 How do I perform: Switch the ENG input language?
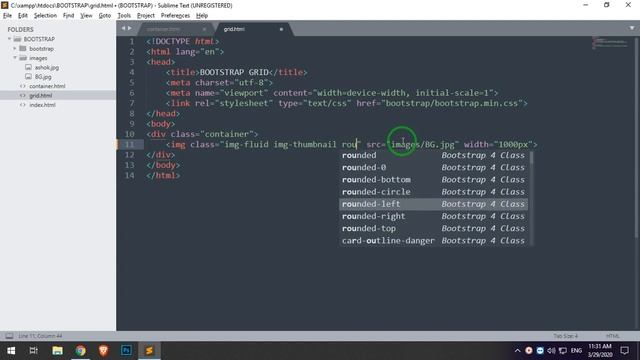tap(576, 351)
